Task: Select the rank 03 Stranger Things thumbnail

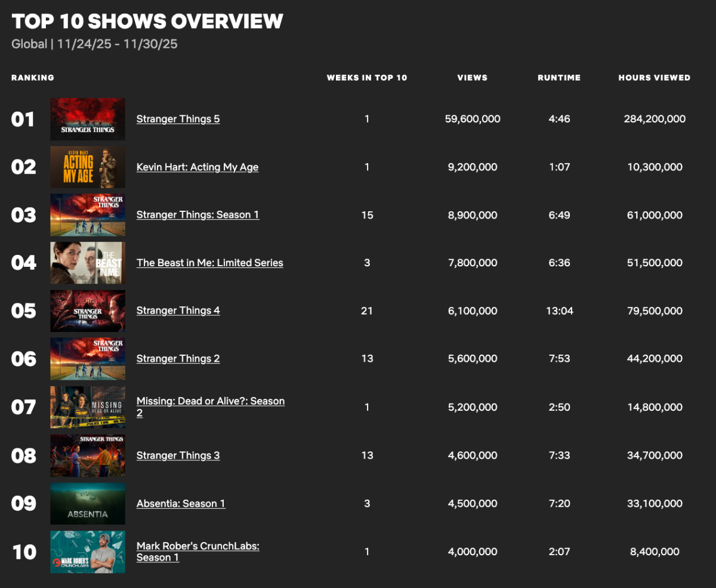Action: tap(88, 215)
